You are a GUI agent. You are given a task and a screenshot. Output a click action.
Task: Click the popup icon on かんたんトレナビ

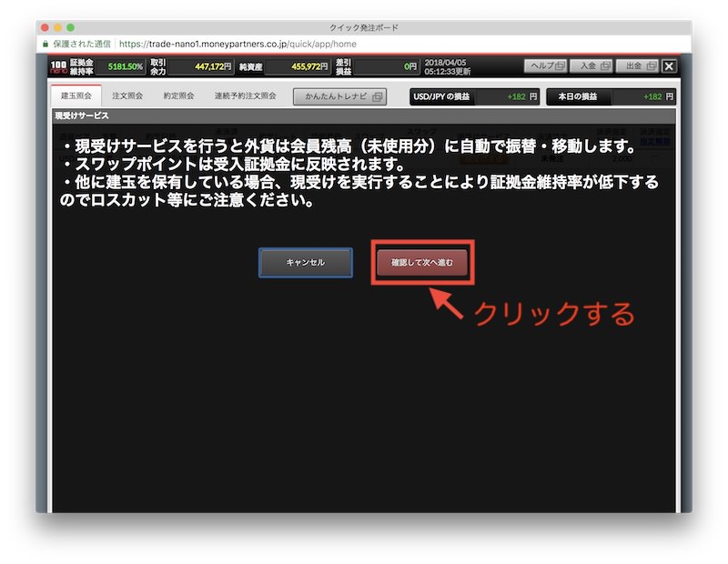pyautogui.click(x=378, y=96)
